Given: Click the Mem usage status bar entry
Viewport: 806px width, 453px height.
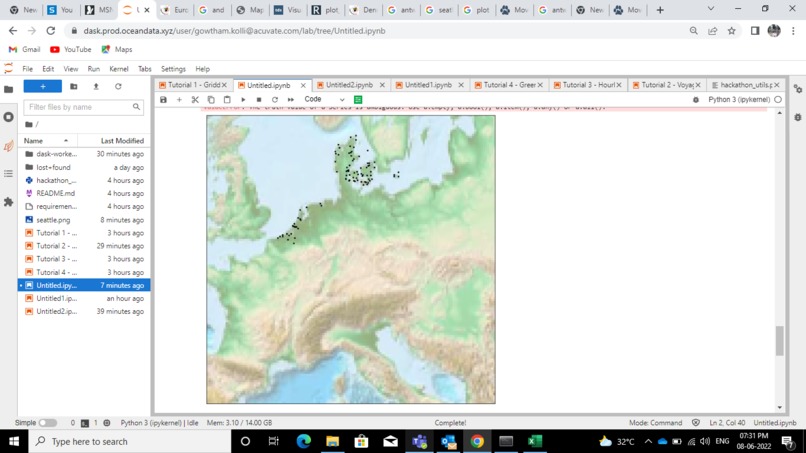Looking at the screenshot, I should tap(240, 423).
